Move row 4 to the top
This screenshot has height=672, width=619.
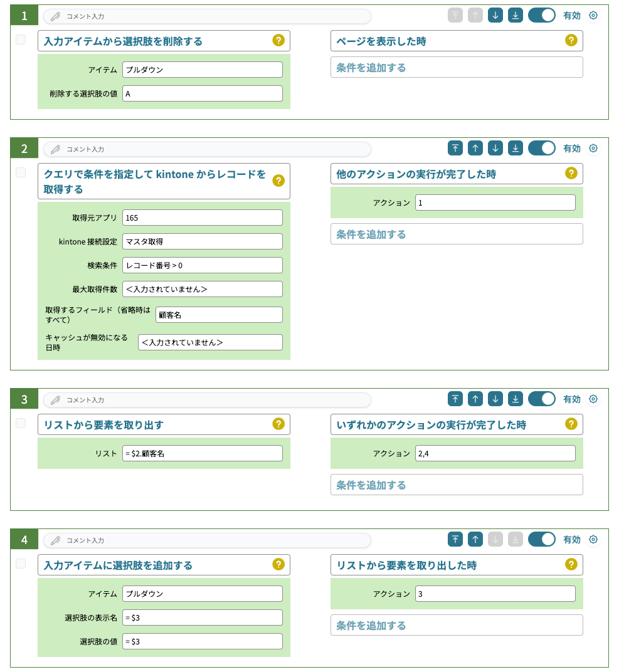point(455,539)
